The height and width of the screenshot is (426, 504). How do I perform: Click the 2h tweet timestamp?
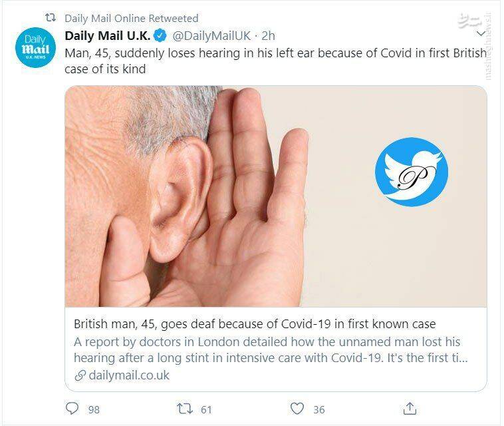click(269, 35)
